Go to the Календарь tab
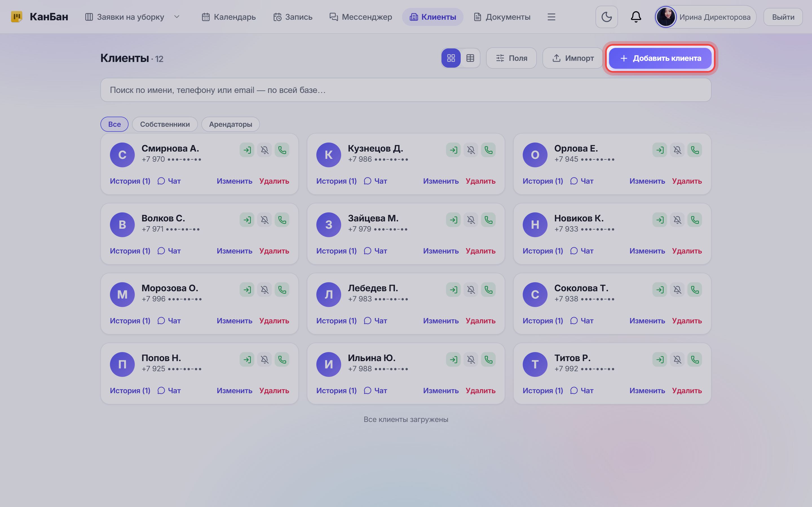Viewport: 812px width, 507px height. pos(228,17)
